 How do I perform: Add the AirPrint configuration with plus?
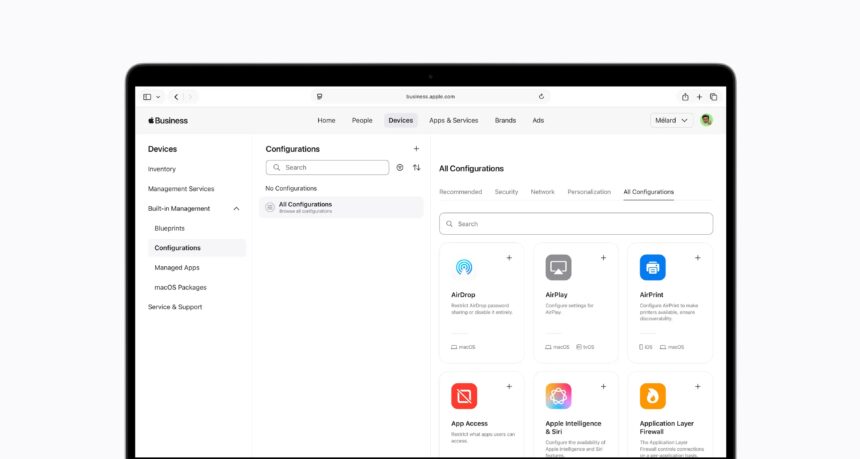click(698, 258)
